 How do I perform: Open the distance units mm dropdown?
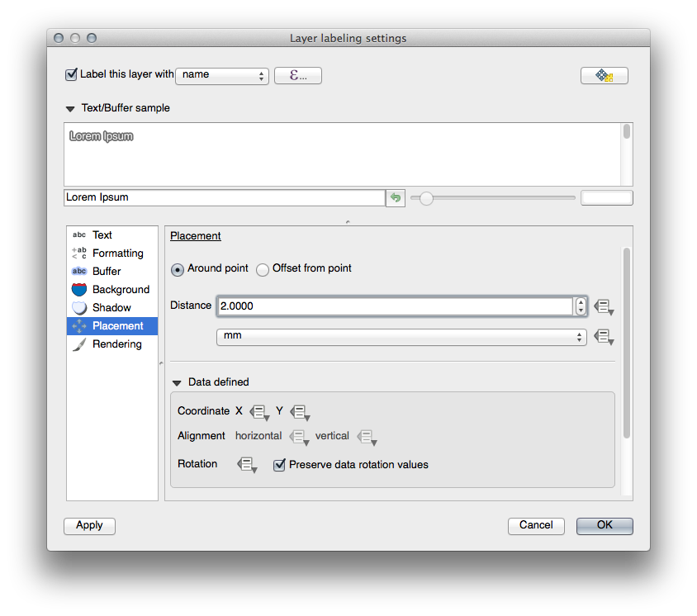coord(401,336)
